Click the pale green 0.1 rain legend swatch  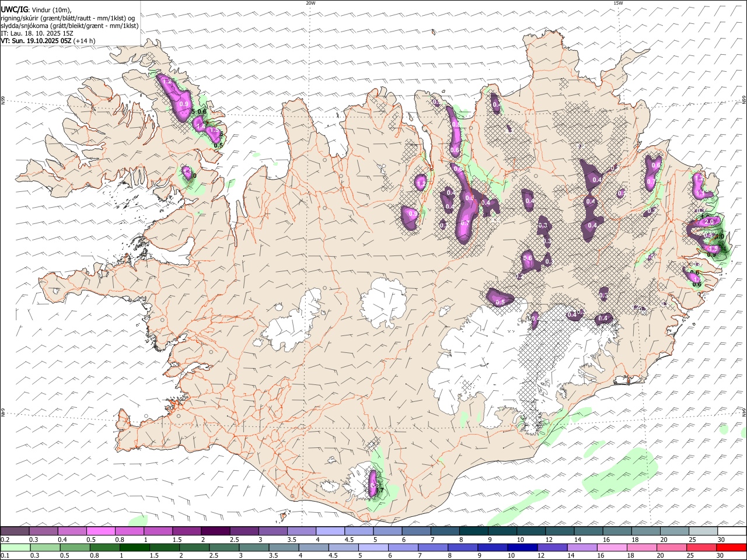[x=15, y=548]
